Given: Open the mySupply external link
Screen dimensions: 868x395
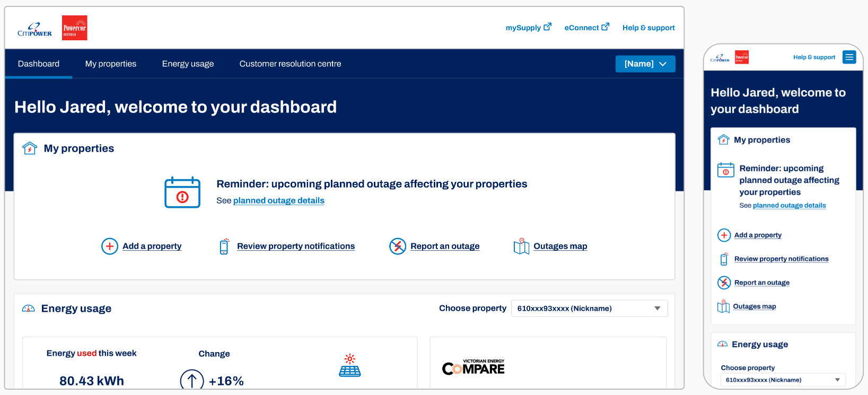Looking at the screenshot, I should click(x=528, y=28).
